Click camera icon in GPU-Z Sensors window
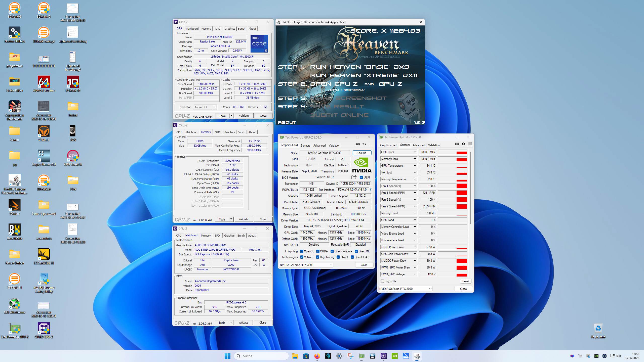 [x=457, y=144]
